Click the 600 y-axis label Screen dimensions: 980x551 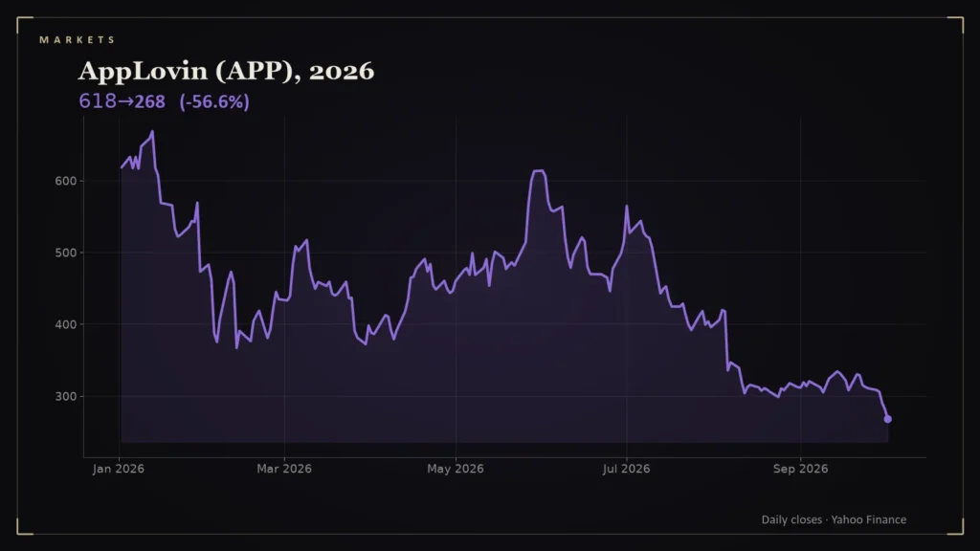pyautogui.click(x=66, y=181)
